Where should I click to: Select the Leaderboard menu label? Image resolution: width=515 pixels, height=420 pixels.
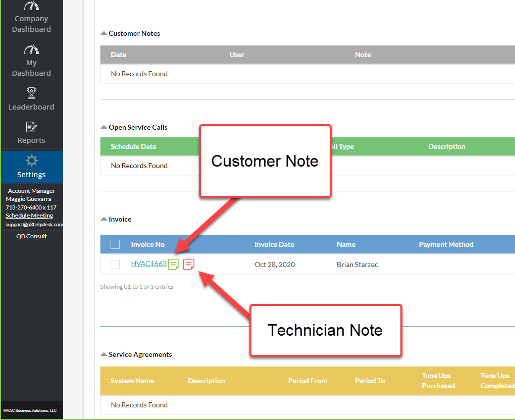(31, 107)
